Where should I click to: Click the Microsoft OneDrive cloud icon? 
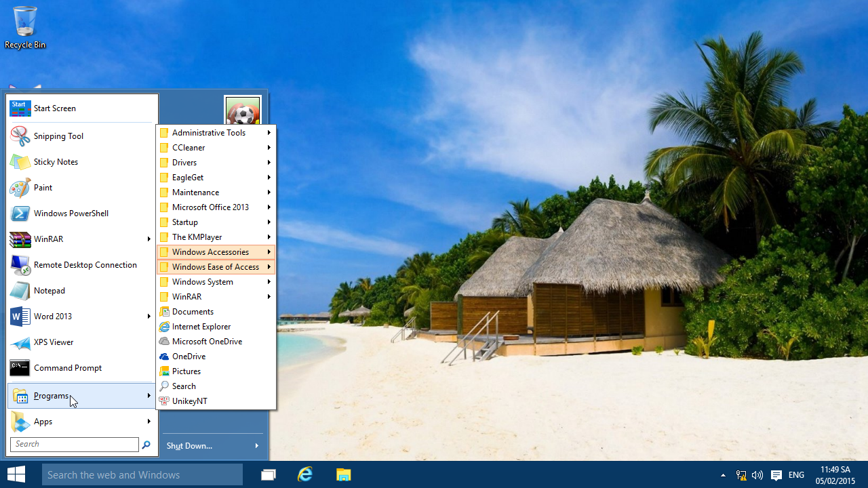click(x=164, y=342)
